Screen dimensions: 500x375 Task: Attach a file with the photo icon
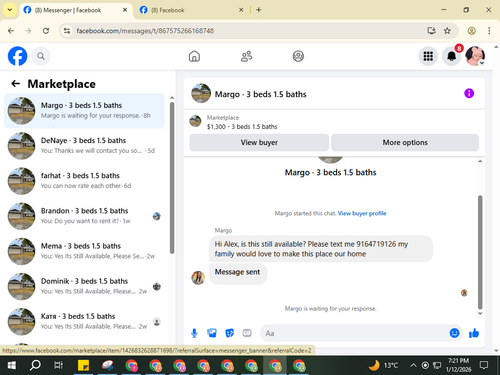[x=212, y=333]
